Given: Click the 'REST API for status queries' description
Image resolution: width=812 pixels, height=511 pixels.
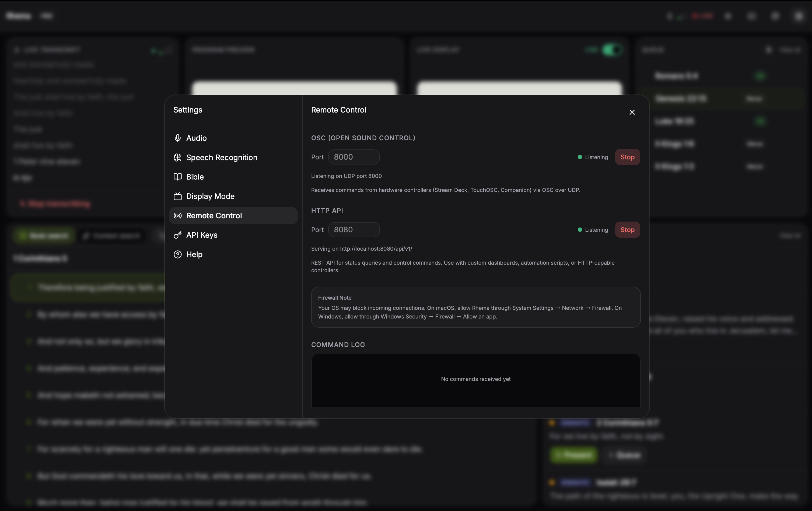Looking at the screenshot, I should [x=463, y=267].
